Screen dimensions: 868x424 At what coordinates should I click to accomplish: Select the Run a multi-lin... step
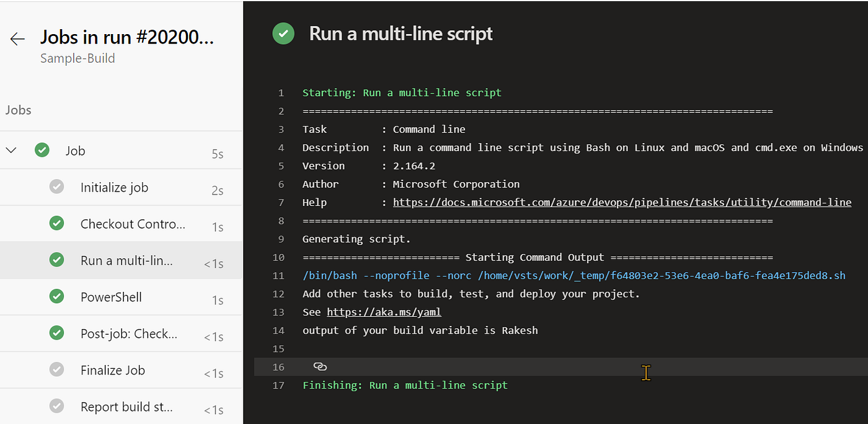pyautogui.click(x=121, y=260)
